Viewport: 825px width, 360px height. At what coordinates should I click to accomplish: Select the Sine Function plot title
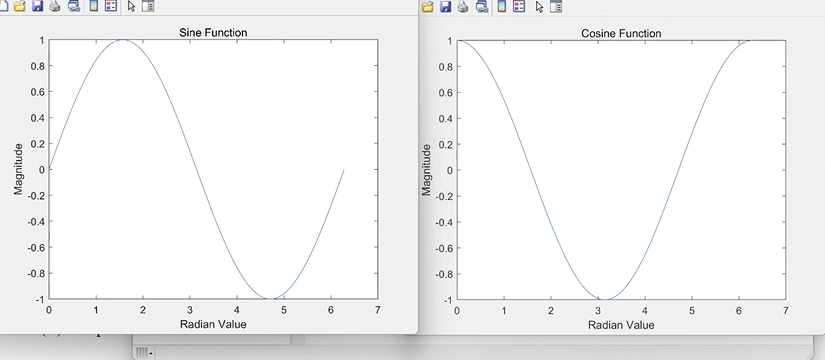[x=213, y=33]
